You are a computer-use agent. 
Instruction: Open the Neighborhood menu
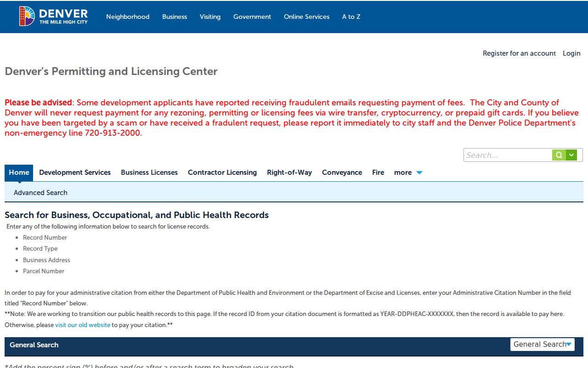tap(128, 17)
